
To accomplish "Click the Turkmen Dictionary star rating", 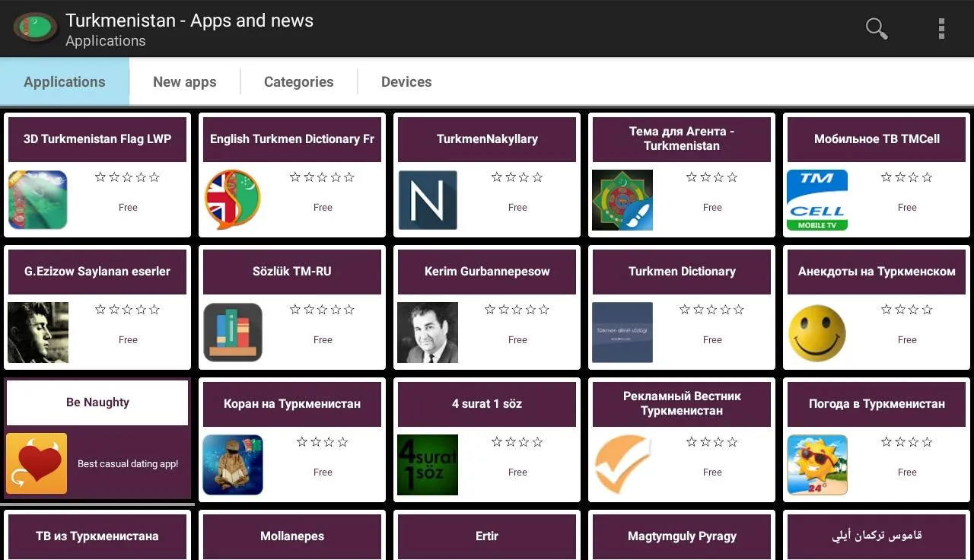I will click(712, 310).
